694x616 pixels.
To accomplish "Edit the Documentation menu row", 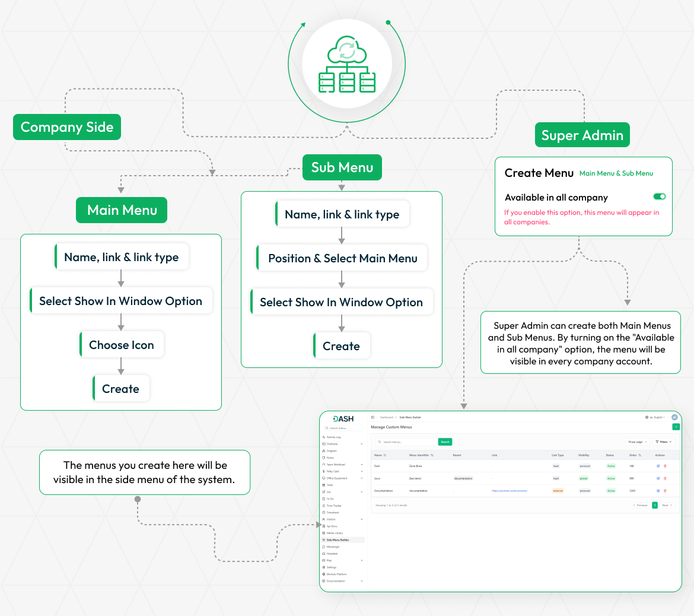I will point(658,491).
